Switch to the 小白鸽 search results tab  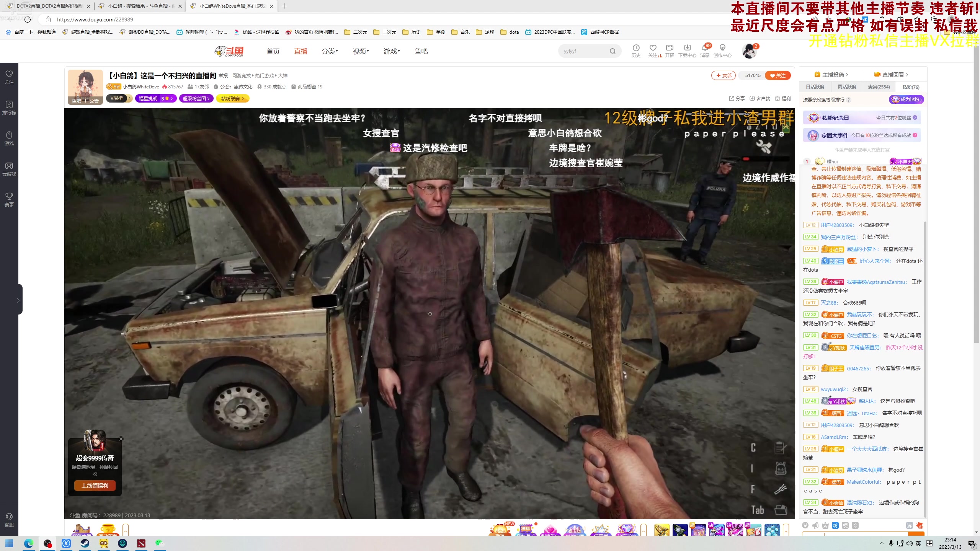140,6
